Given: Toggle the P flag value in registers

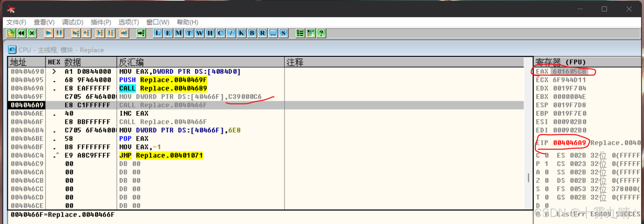Looking at the screenshot, I should point(547,164).
